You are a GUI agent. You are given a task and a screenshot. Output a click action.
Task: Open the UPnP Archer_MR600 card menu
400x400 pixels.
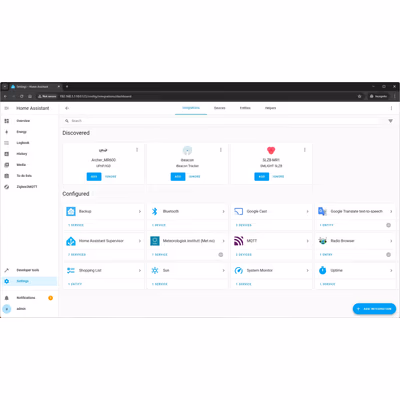click(x=137, y=150)
